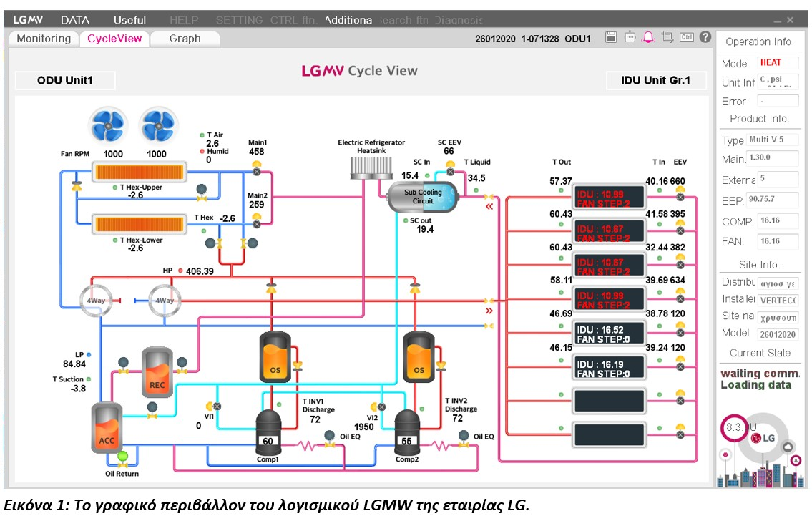Open the Graph tab

[x=185, y=39]
